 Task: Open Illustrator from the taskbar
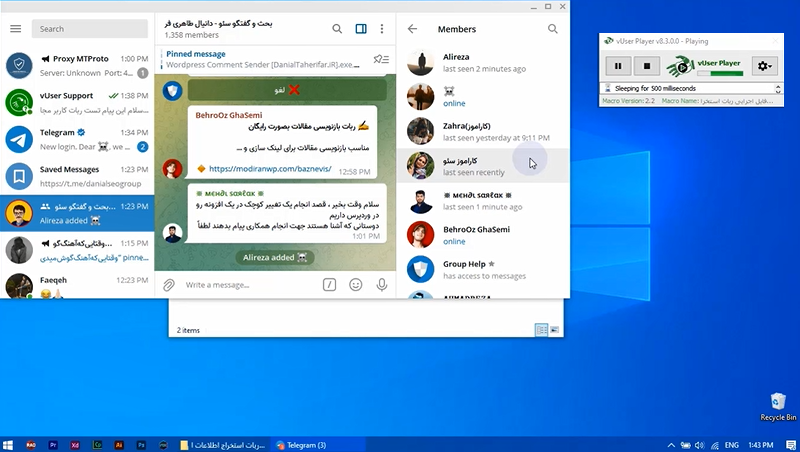(119, 445)
